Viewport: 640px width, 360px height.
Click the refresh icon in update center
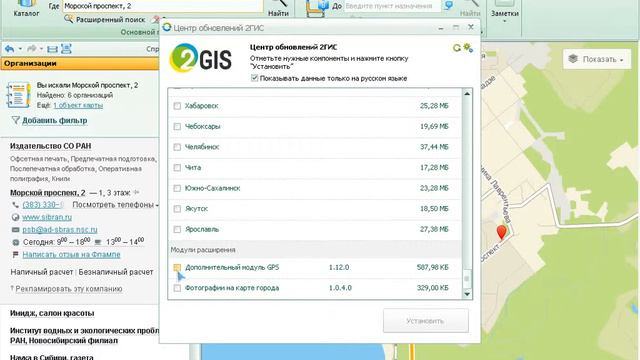[x=457, y=48]
